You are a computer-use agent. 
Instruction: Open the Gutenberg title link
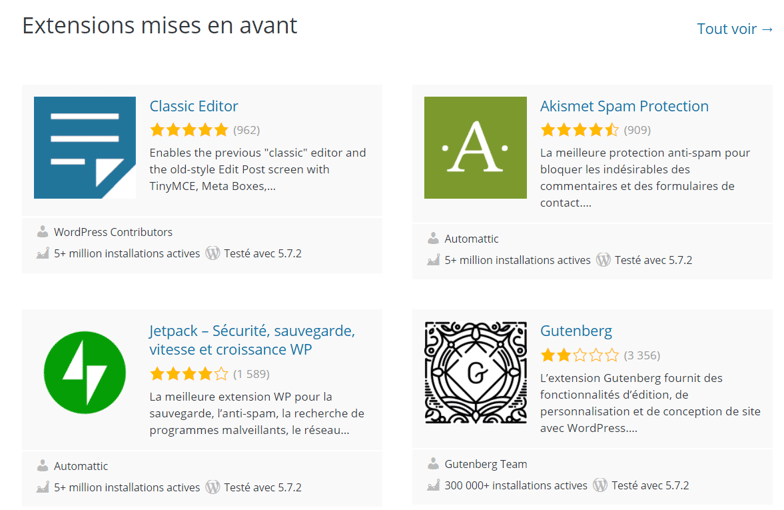[x=576, y=331]
